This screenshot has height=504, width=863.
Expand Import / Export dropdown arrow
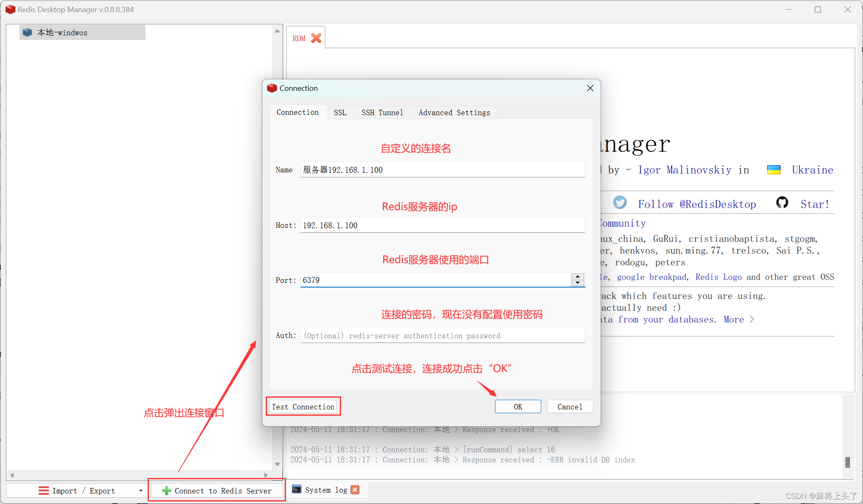pos(141,491)
